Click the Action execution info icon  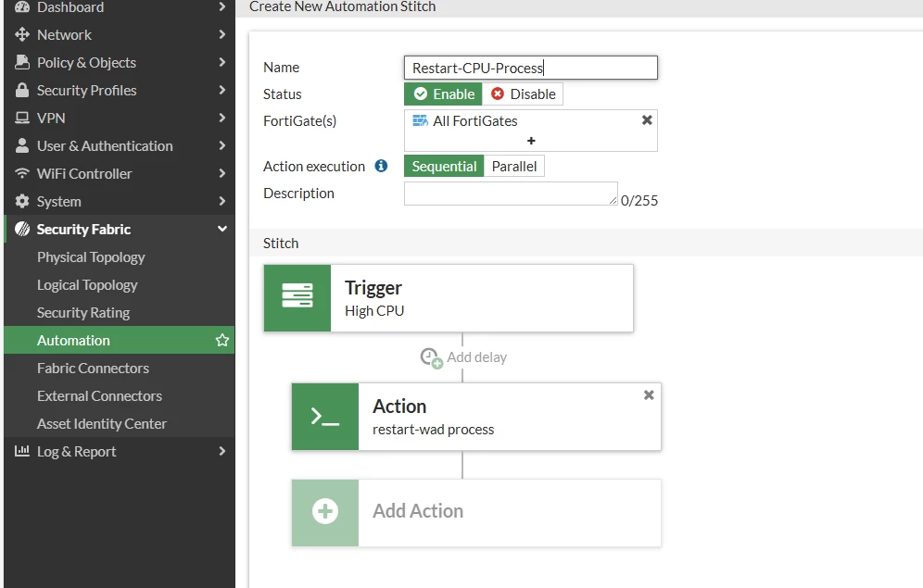pos(382,167)
